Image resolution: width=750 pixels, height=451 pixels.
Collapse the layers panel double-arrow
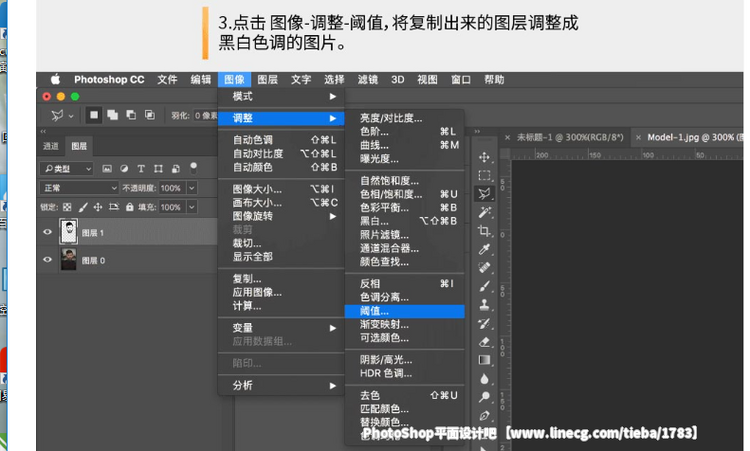coord(44,131)
